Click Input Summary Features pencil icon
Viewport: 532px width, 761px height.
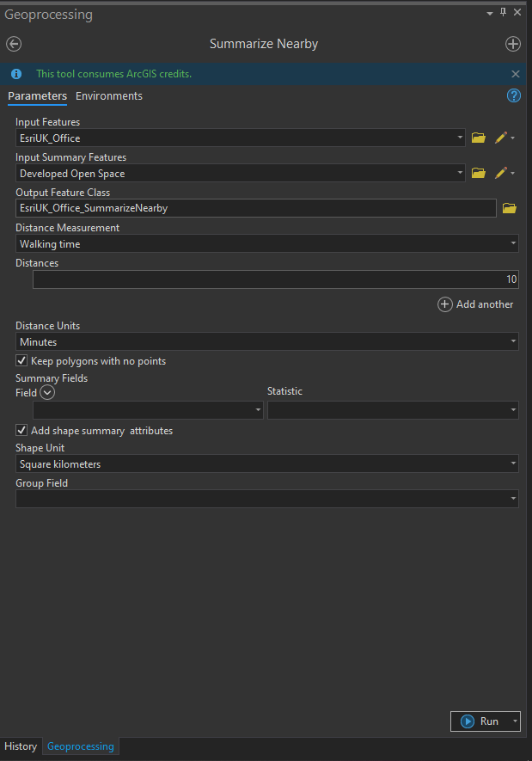[500, 173]
